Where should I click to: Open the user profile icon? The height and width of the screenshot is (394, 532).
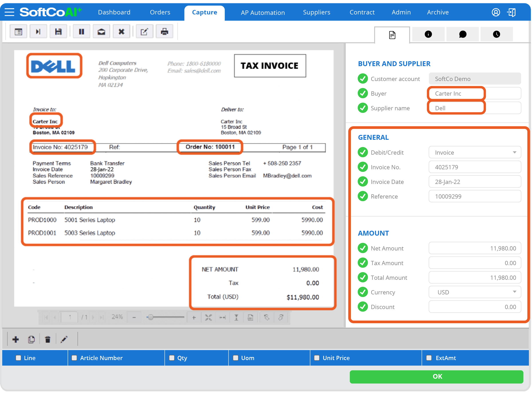point(496,12)
